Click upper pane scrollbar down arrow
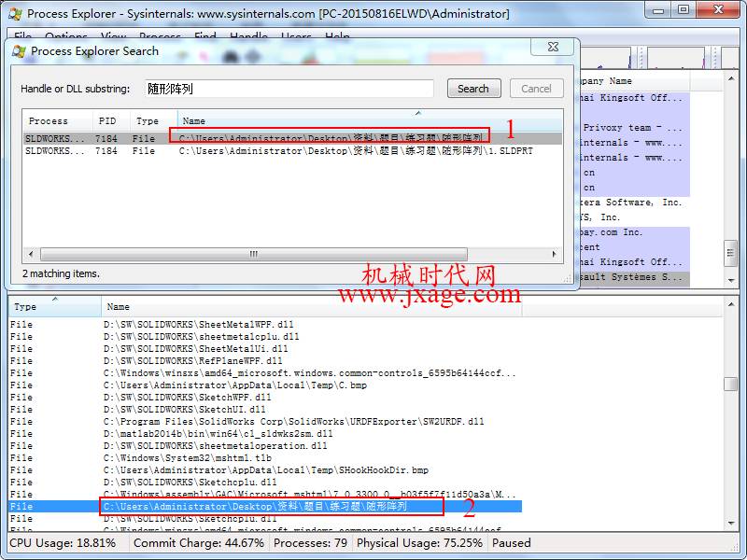This screenshot has width=747, height=560. tap(731, 281)
